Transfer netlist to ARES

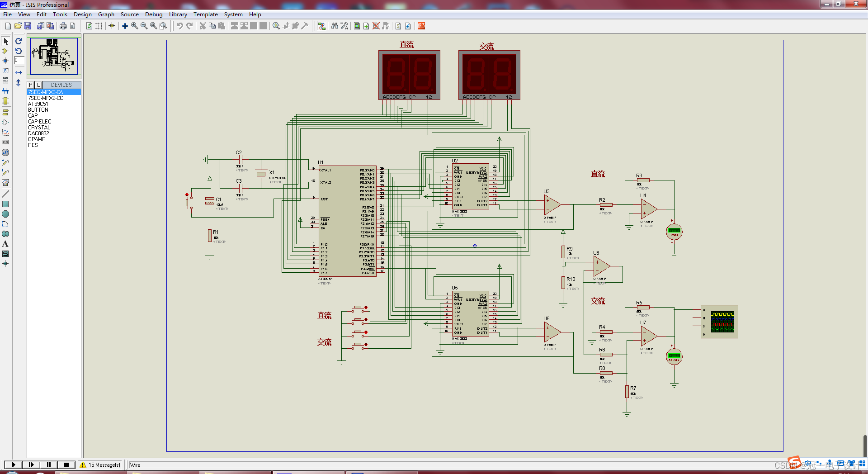[421, 26]
